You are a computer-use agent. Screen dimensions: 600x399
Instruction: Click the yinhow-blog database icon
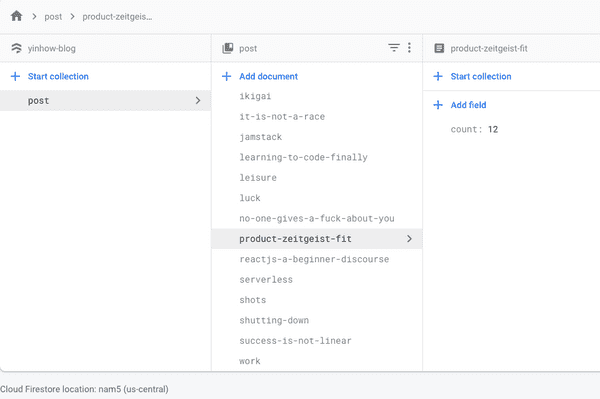pyautogui.click(x=16, y=48)
